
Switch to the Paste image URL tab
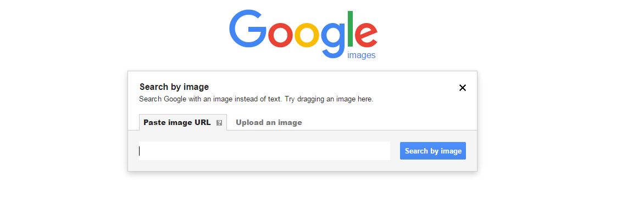(183, 122)
